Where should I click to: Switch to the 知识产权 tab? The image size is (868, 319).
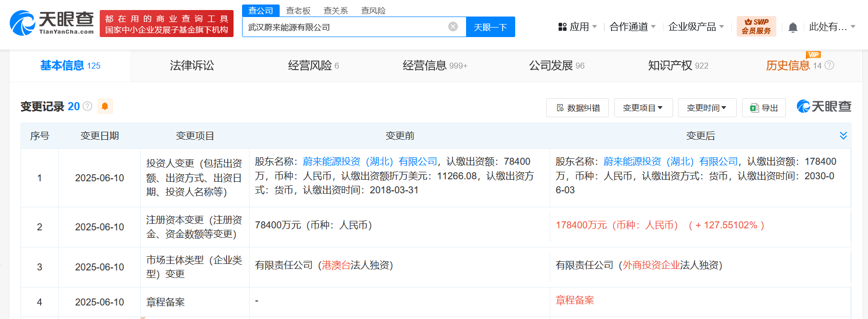pyautogui.click(x=678, y=66)
